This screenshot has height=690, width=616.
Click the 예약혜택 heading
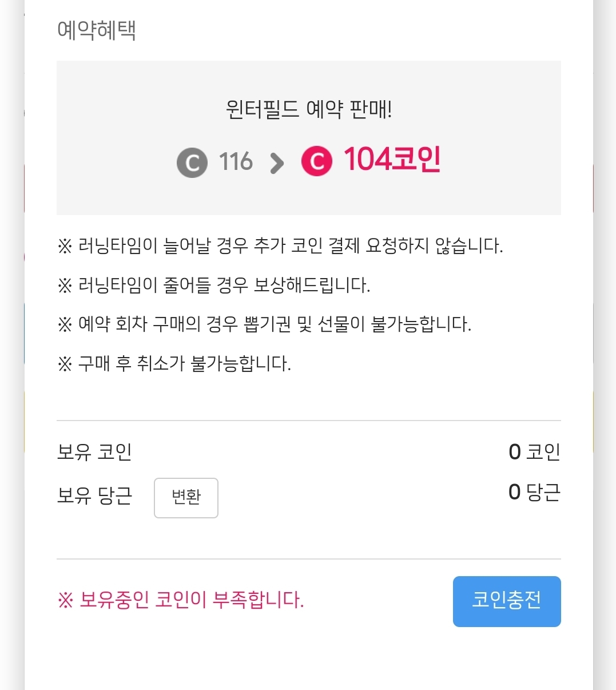(97, 30)
